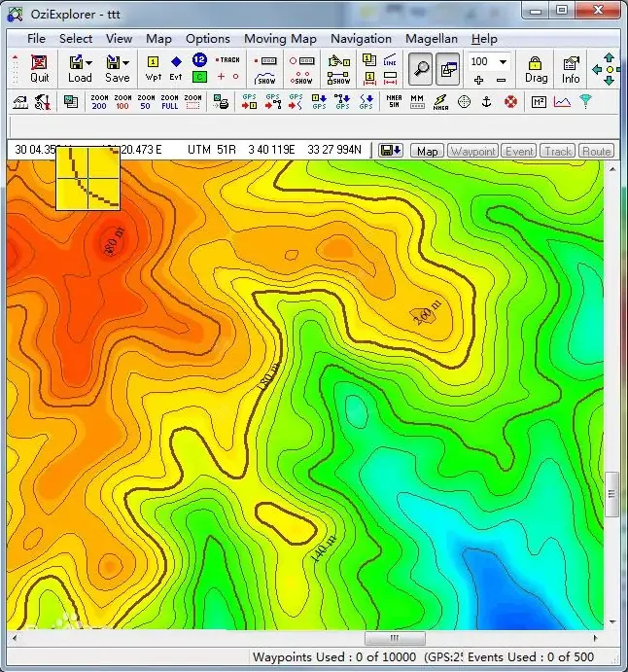This screenshot has height=672, width=628.
Task: Expand the Save dropdown arrow
Action: coord(126,62)
